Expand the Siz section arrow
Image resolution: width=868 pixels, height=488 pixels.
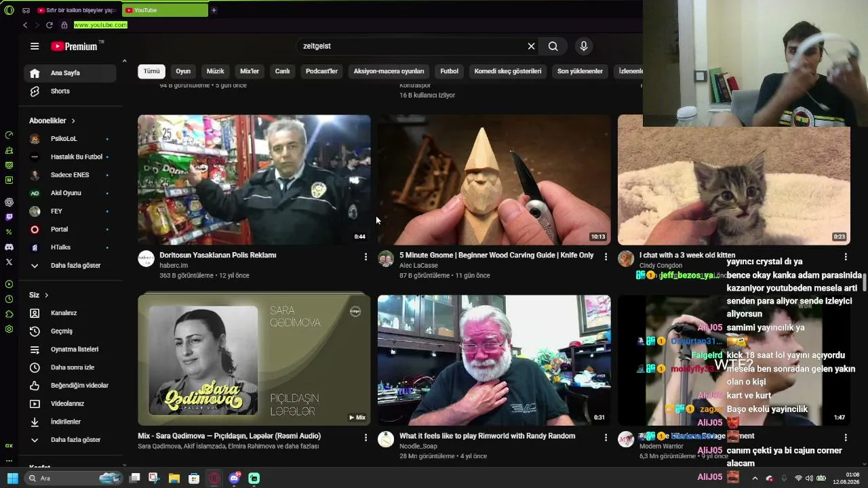(x=46, y=296)
